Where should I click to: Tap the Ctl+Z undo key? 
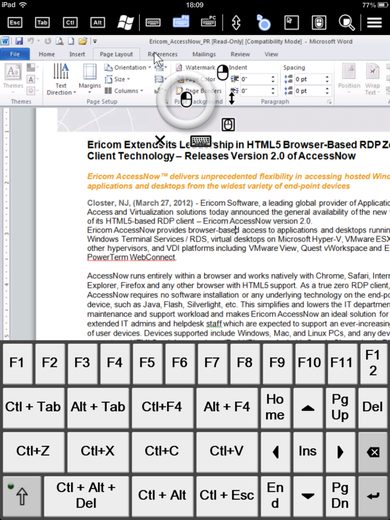pyautogui.click(x=33, y=451)
